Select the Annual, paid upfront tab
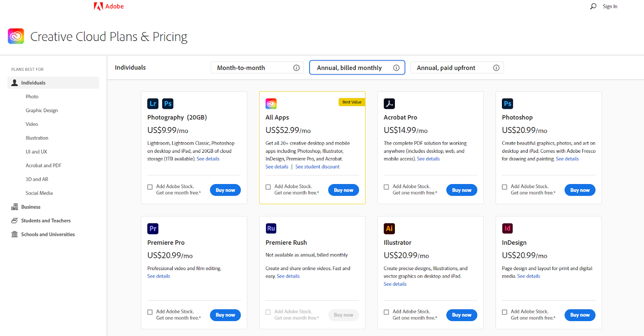 457,68
